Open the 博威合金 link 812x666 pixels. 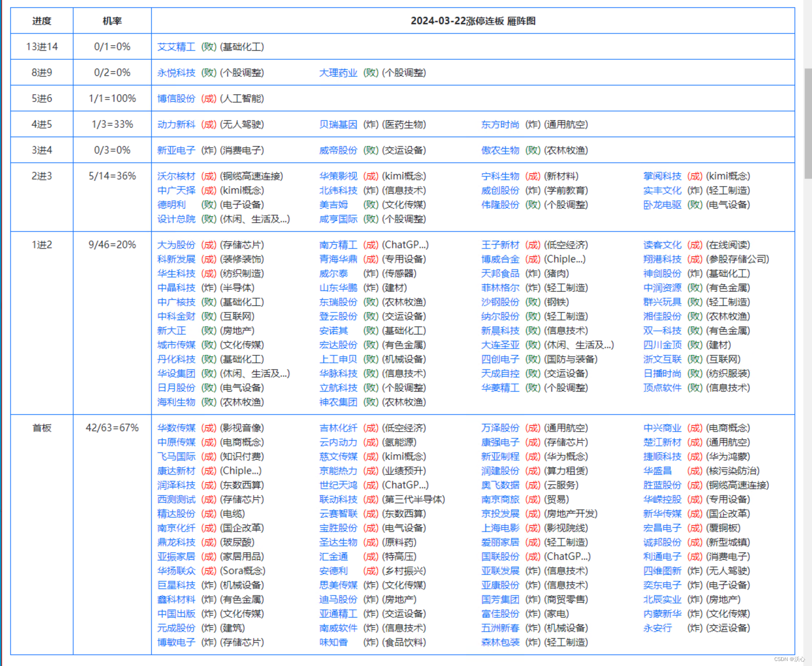point(500,259)
